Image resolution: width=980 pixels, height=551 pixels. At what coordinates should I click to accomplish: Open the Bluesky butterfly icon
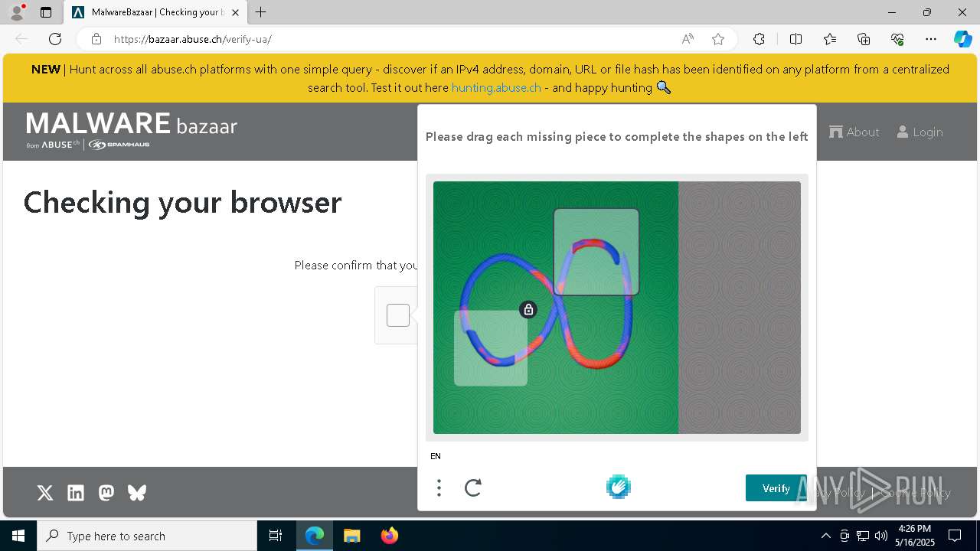137,493
